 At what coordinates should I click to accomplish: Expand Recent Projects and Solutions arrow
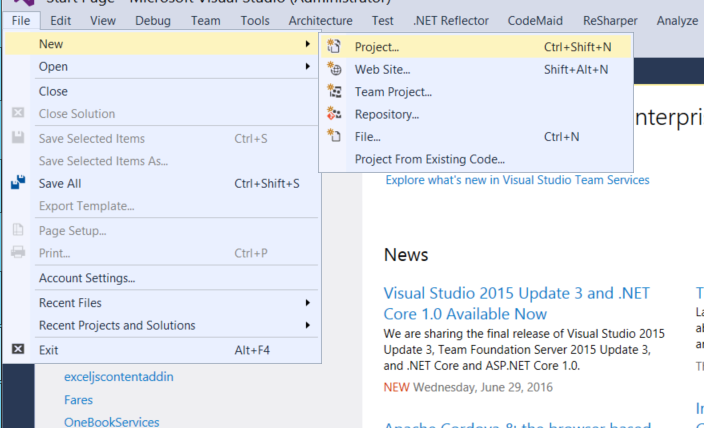(308, 325)
